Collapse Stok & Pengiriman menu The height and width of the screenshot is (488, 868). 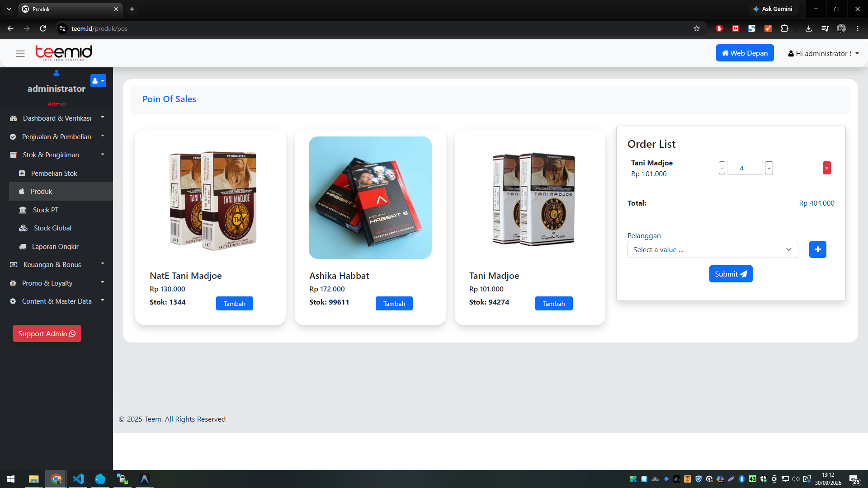(57, 155)
